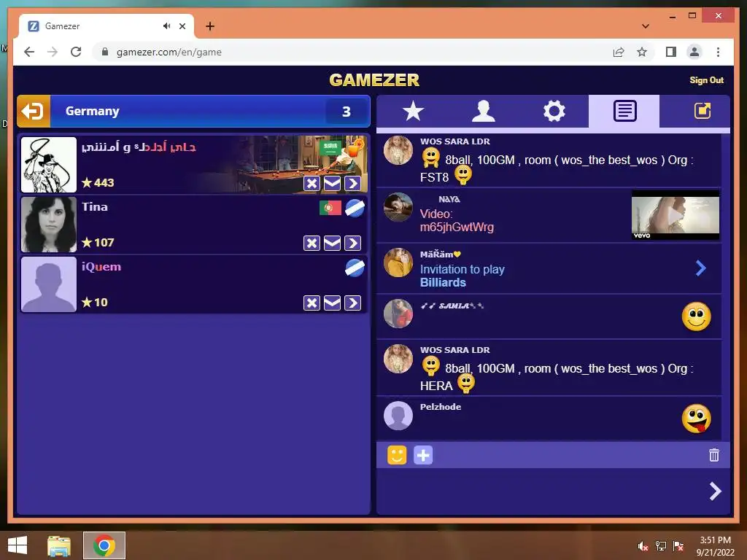747x560 pixels.
Task: Click the Saudi flag on the first player
Action: (x=330, y=147)
